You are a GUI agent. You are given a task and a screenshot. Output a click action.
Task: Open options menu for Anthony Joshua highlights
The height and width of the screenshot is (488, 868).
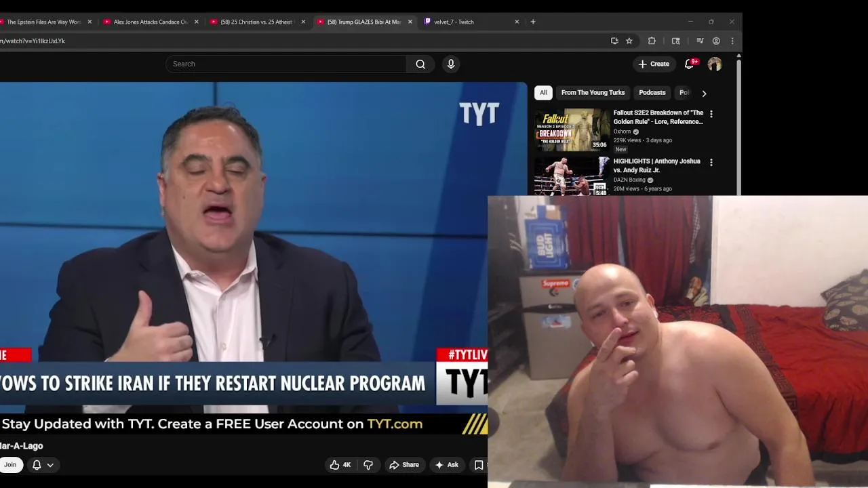[711, 163]
